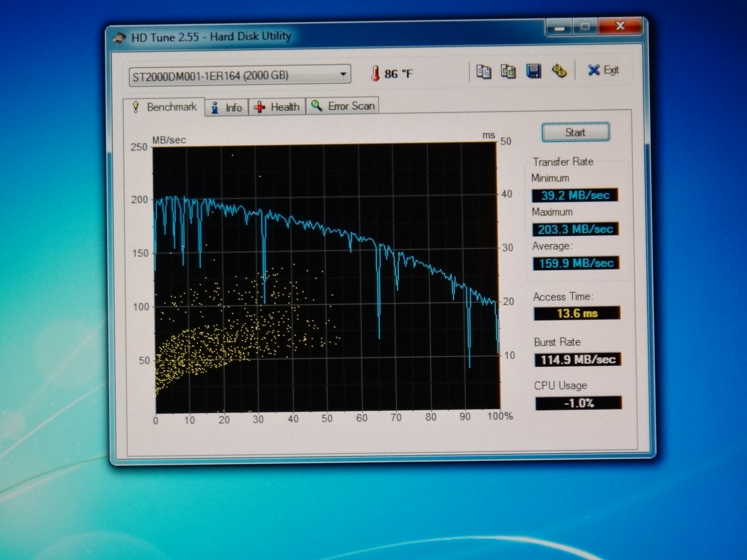
Task: Open the options wrench icon
Action: point(559,71)
